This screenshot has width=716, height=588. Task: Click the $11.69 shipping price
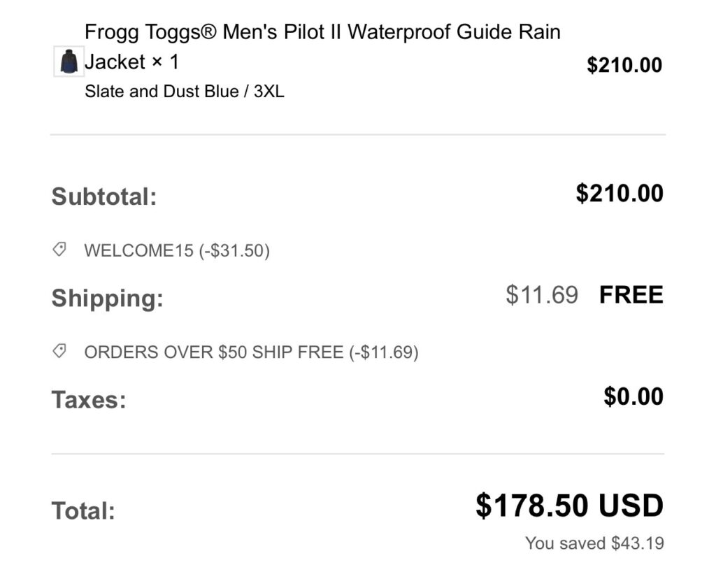542,295
